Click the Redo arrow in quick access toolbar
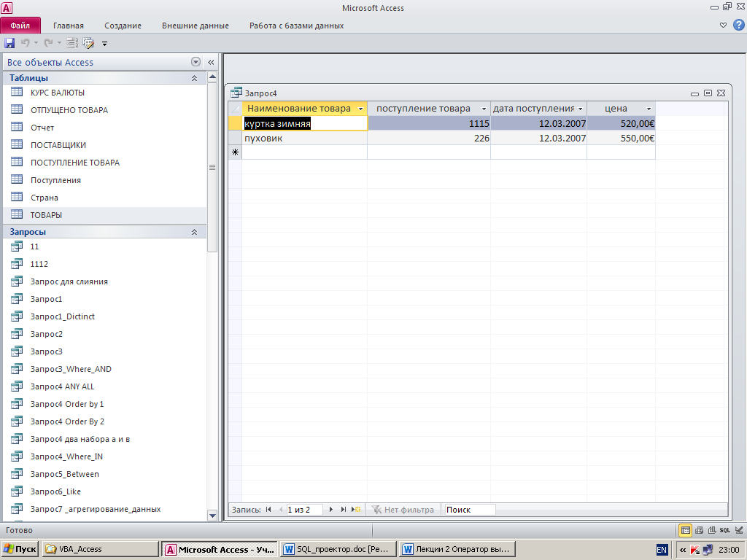The height and width of the screenshot is (560, 747). coord(47,43)
